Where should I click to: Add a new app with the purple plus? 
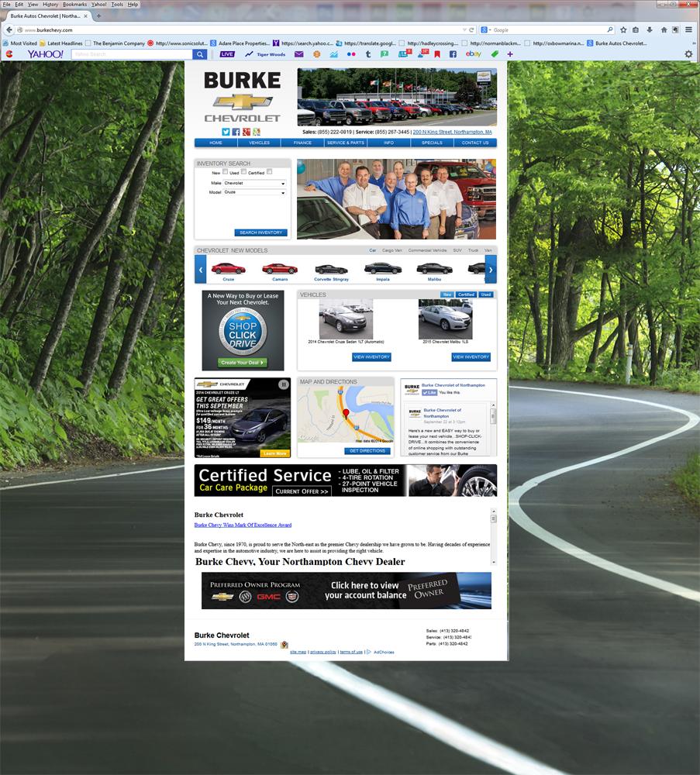pos(509,54)
